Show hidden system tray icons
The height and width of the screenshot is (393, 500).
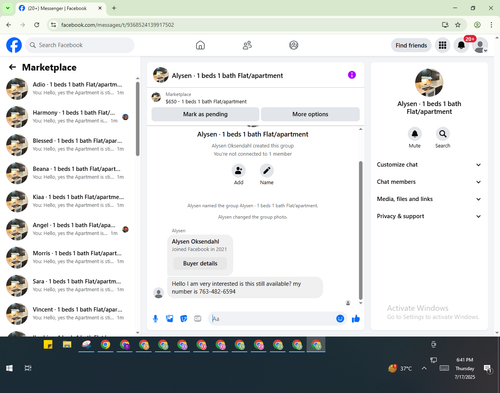coord(424,368)
